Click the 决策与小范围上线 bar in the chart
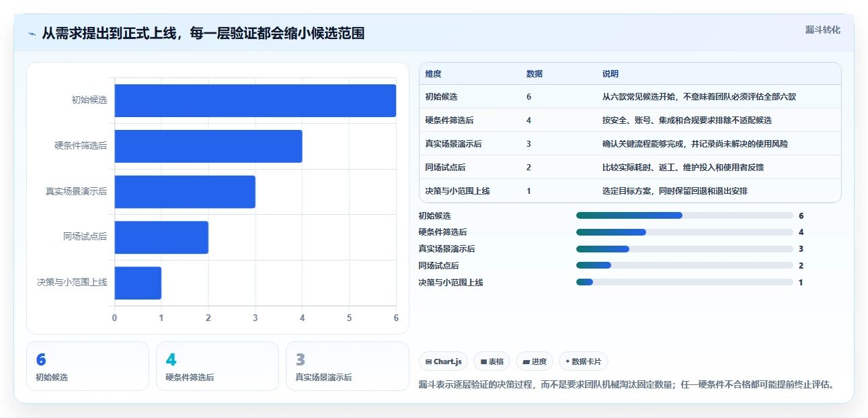 click(138, 283)
